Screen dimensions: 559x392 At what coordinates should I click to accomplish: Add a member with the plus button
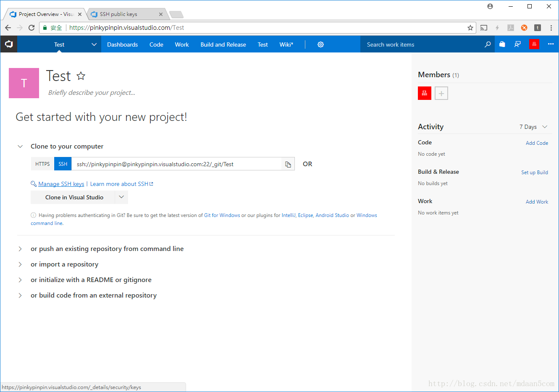441,93
